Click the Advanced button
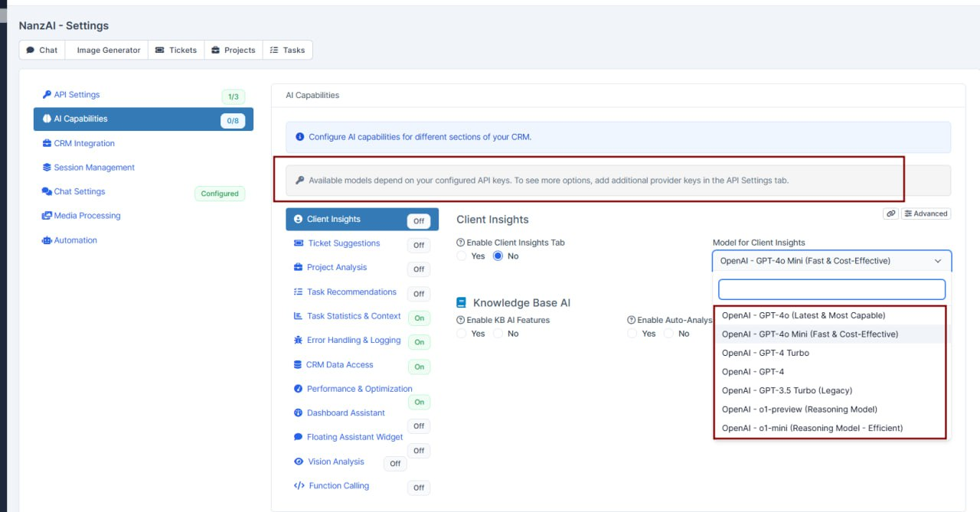 point(926,214)
